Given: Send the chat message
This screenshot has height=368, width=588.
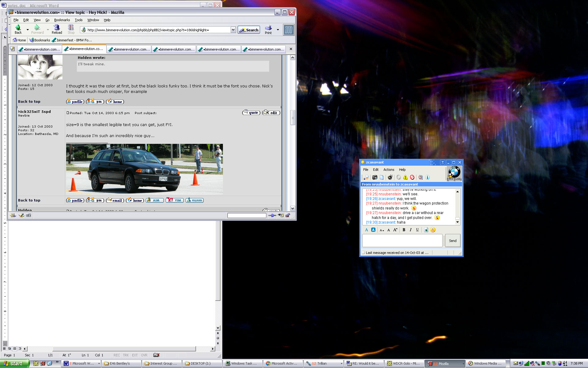Looking at the screenshot, I should click(x=453, y=241).
